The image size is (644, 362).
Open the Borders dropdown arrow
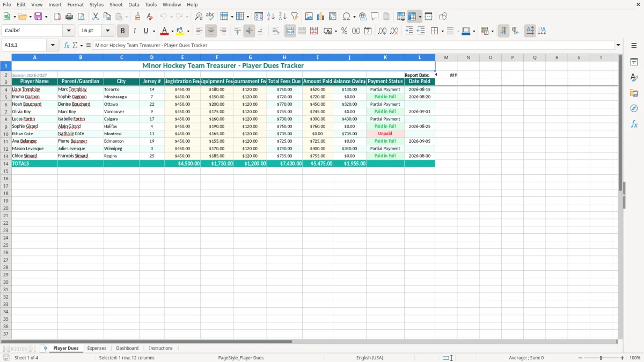point(442,31)
